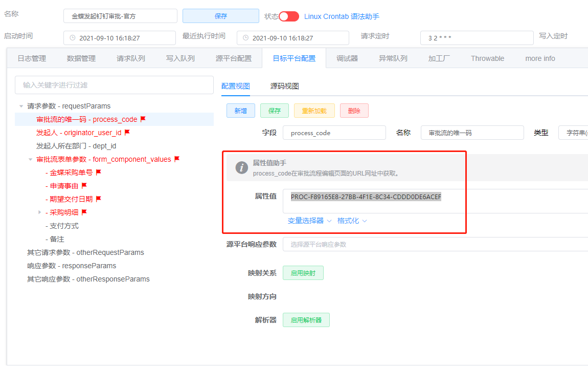The image size is (588, 367).
Task: Click the flag icon beside 申请事由
Action: tap(84, 185)
